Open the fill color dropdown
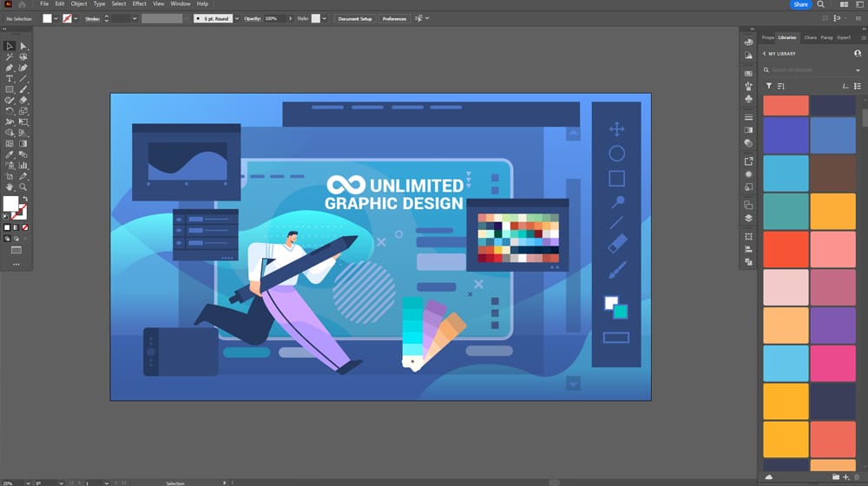The height and width of the screenshot is (486, 868). (x=56, y=18)
